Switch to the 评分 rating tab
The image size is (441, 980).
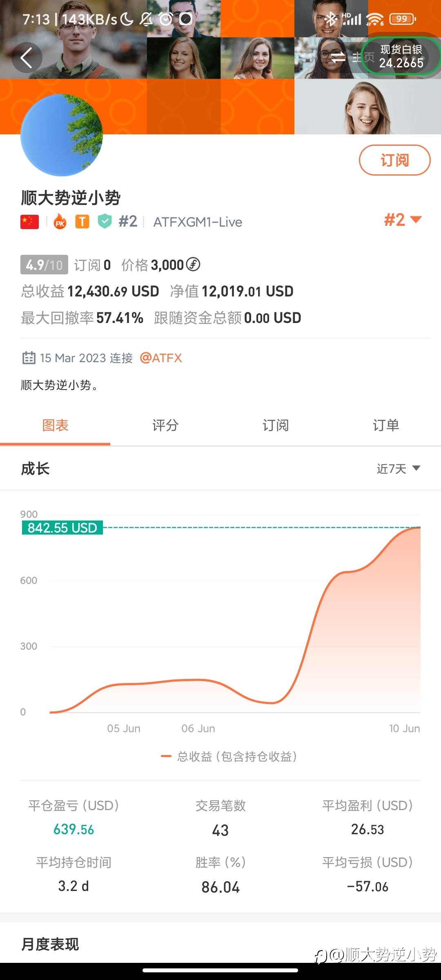(x=165, y=425)
